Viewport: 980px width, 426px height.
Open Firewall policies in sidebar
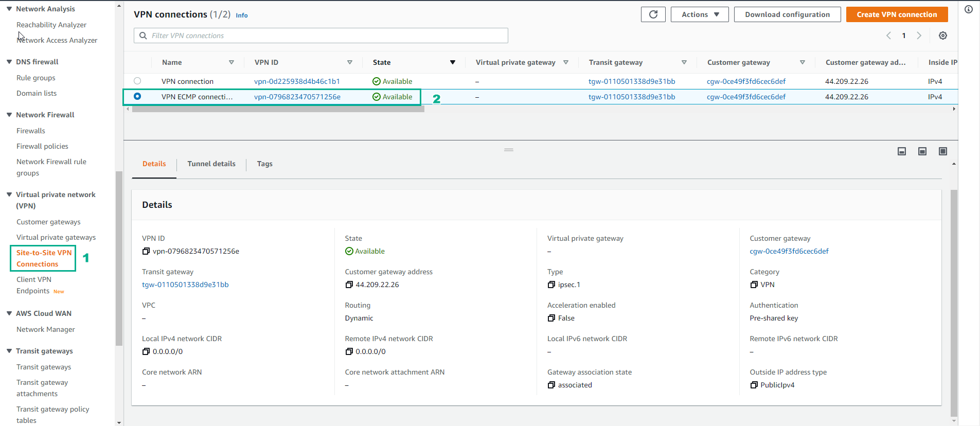42,146
